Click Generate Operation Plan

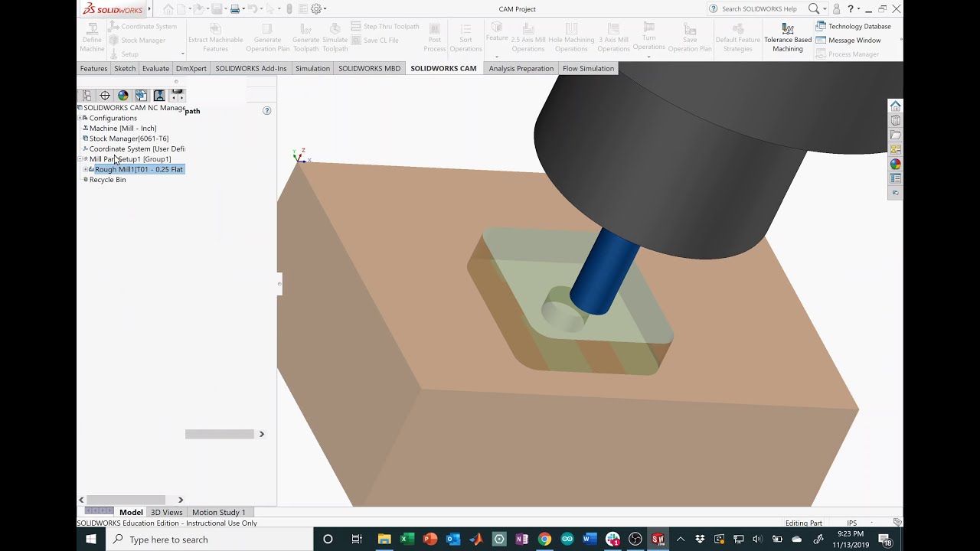(x=267, y=38)
